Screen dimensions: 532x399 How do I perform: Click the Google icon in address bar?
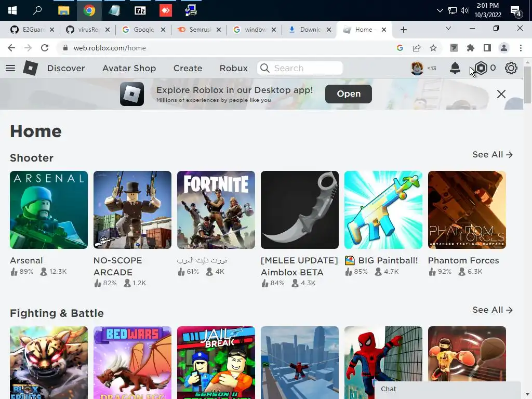click(x=400, y=48)
